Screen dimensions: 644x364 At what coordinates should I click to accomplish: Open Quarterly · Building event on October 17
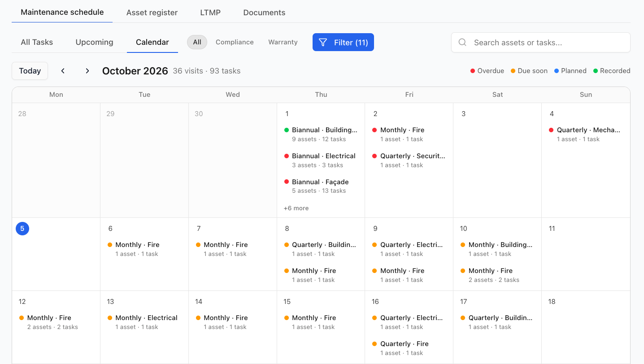click(x=497, y=322)
